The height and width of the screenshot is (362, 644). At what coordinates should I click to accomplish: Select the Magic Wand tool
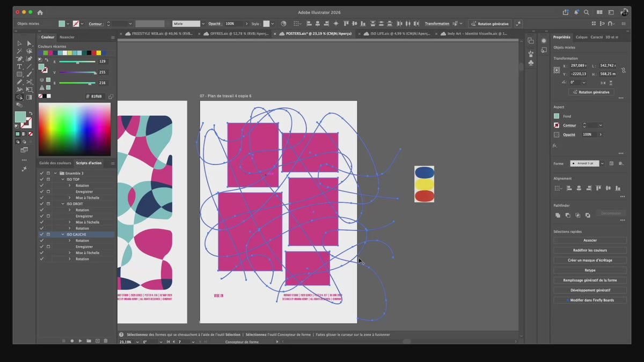tap(19, 51)
